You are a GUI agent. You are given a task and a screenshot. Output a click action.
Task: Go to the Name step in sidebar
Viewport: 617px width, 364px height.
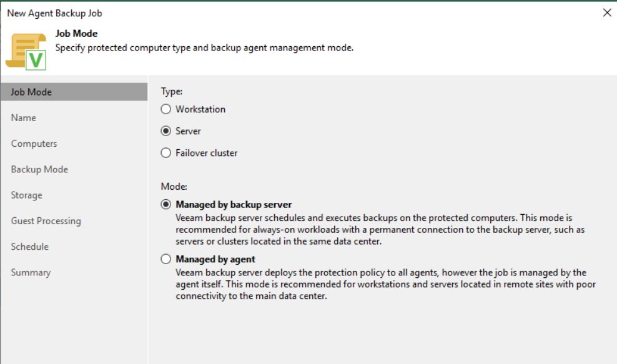click(x=24, y=118)
